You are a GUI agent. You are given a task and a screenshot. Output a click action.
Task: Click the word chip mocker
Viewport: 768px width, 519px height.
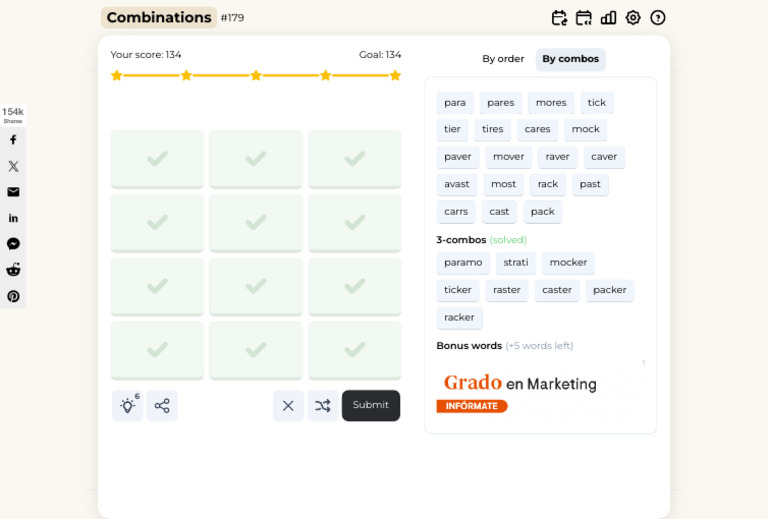click(568, 262)
